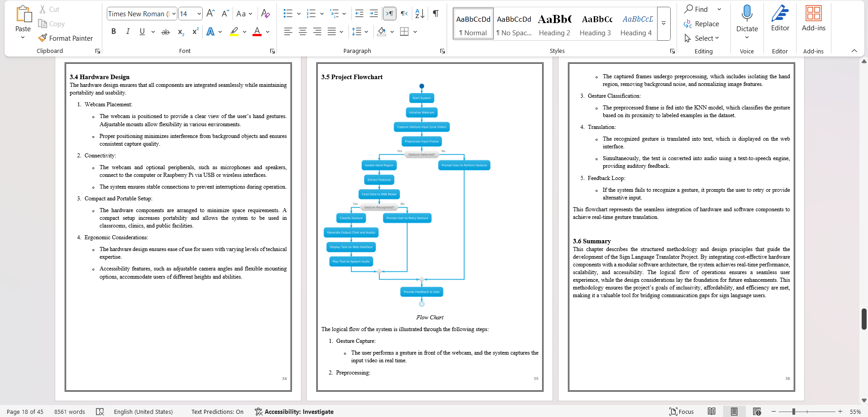This screenshot has width=868, height=417.
Task: Click the Replace button
Action: pos(702,24)
